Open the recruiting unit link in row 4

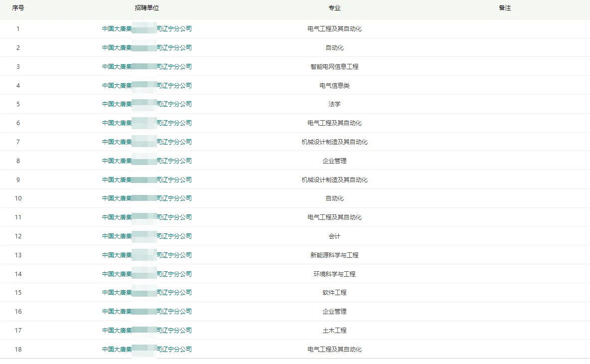[147, 85]
